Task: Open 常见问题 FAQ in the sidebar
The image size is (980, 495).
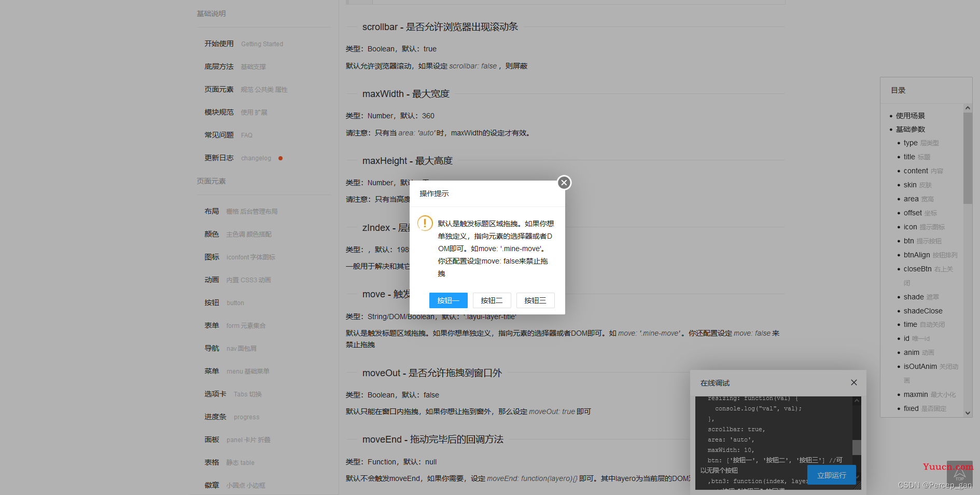Action: [228, 135]
